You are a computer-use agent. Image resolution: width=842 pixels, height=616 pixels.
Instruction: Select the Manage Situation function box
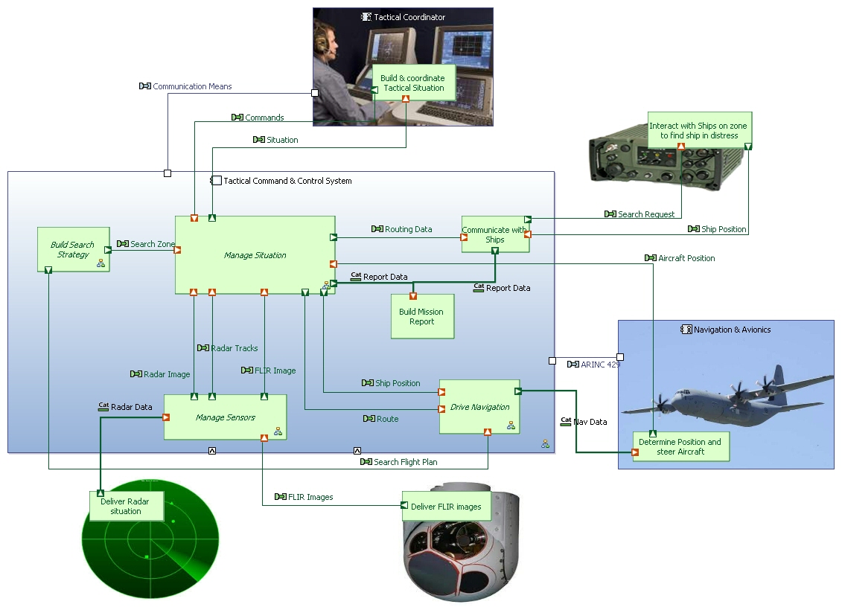click(255, 255)
